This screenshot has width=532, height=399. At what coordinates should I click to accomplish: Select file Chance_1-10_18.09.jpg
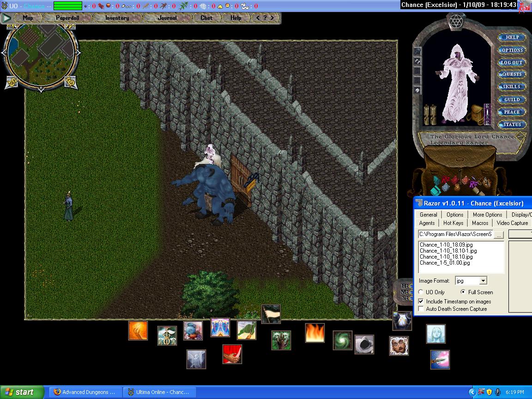446,245
